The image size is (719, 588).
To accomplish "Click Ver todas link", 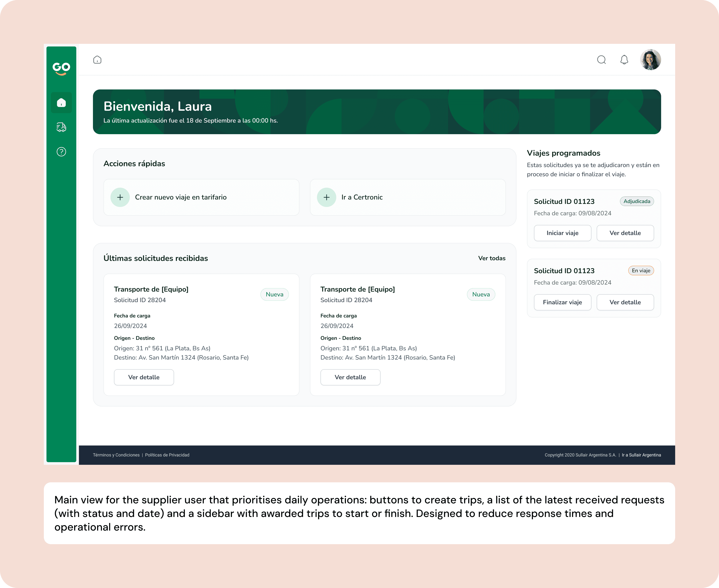I will 491,258.
